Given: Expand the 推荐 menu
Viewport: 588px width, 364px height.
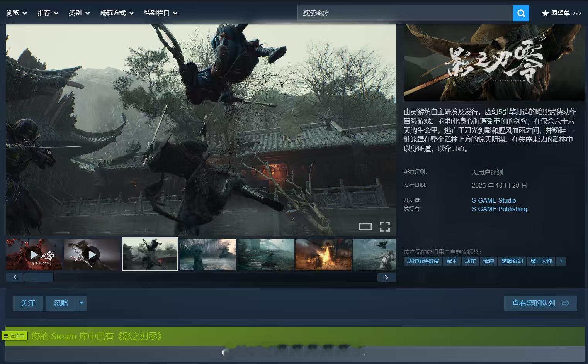Looking at the screenshot, I should (x=48, y=13).
